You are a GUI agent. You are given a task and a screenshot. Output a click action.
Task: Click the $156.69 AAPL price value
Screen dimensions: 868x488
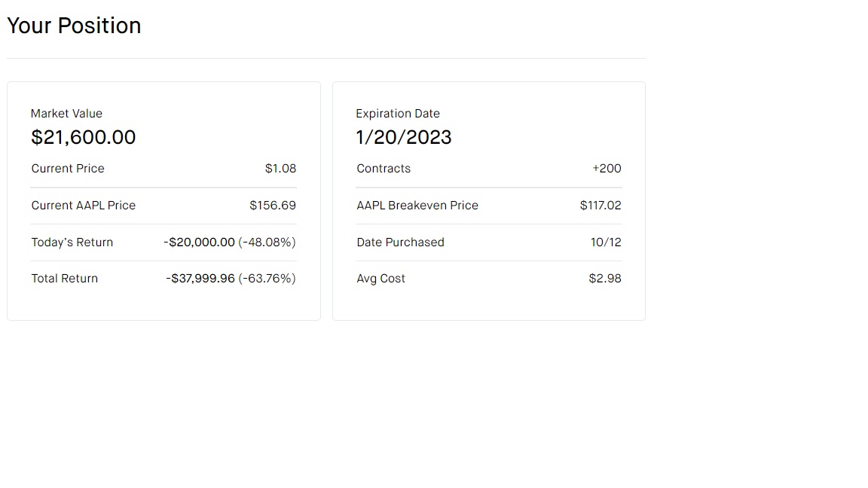point(273,206)
